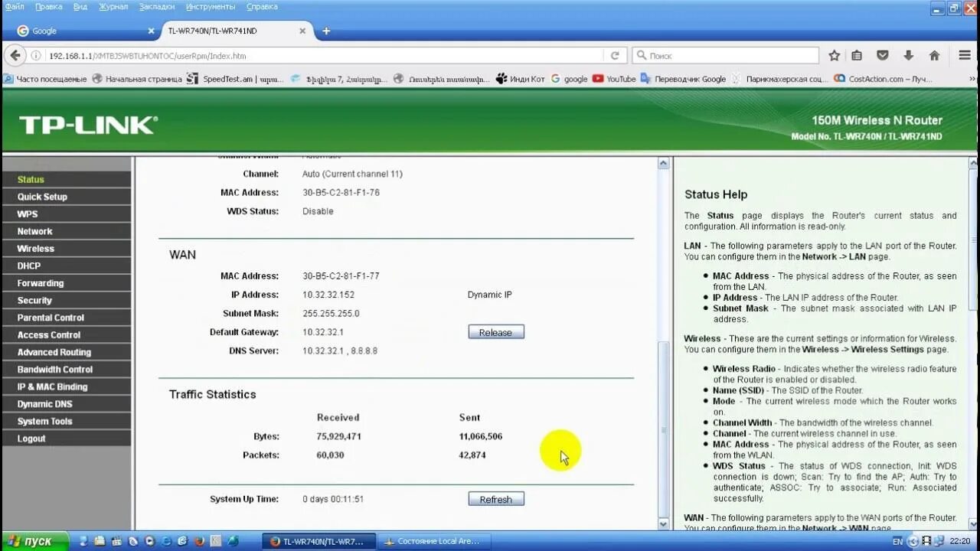Viewport: 980px width, 551px height.
Task: Open the Wireless sidebar section
Action: click(67, 249)
